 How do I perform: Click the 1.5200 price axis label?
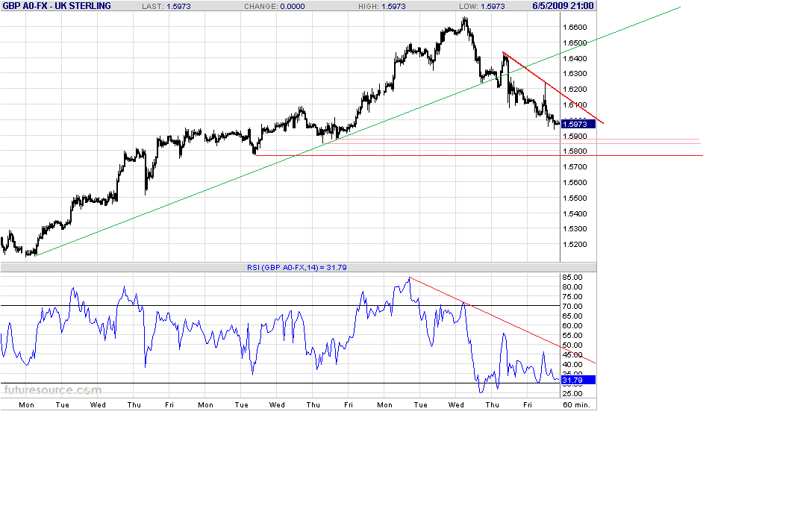pyautogui.click(x=575, y=245)
